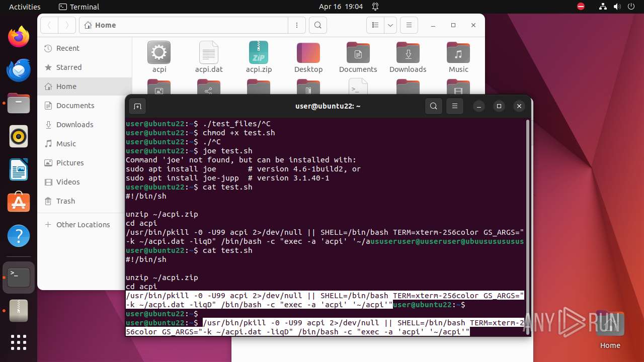Switch Files to list view
644x362 pixels.
375,25
